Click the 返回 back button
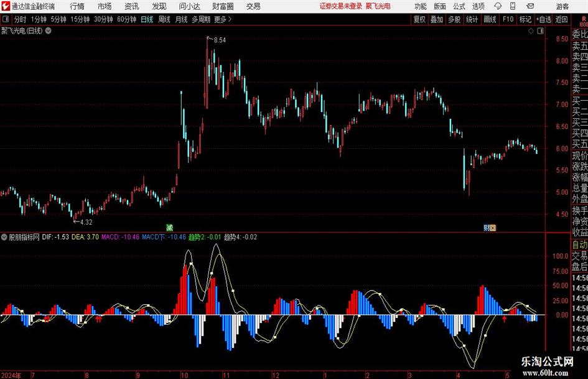The height and width of the screenshot is (379, 588). tap(561, 19)
